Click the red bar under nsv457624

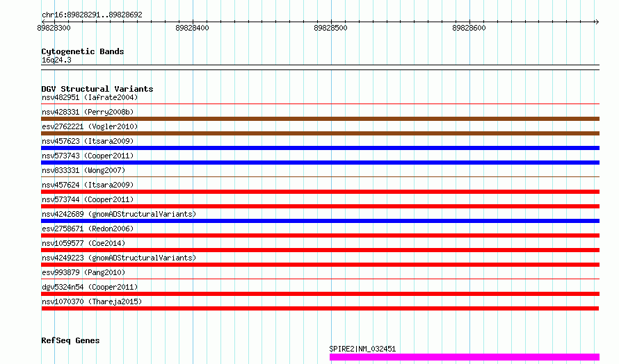[x=320, y=192]
